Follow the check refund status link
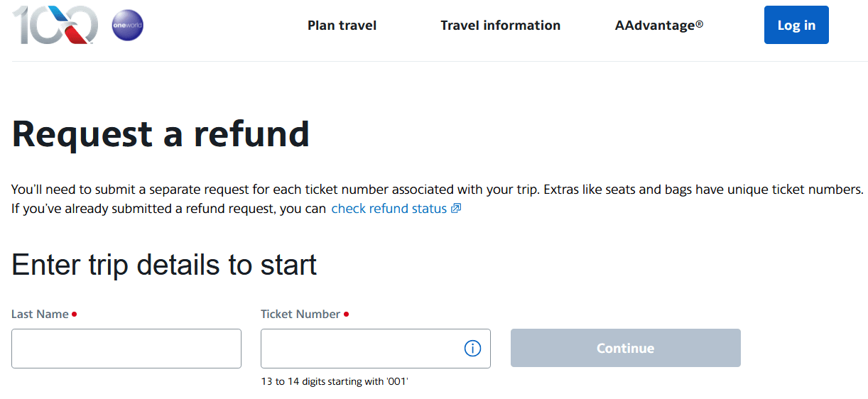868x399 pixels. [389, 209]
